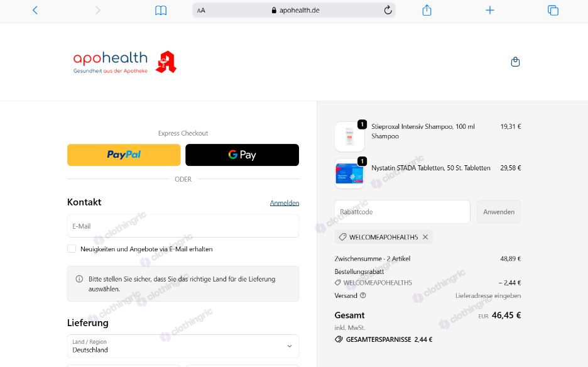Screen dimensions: 588x367
Task: Tap the Safari forward arrow
Action: [x=98, y=10]
